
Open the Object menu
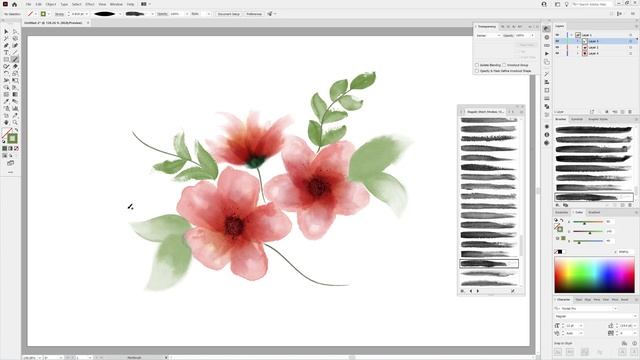51,4
